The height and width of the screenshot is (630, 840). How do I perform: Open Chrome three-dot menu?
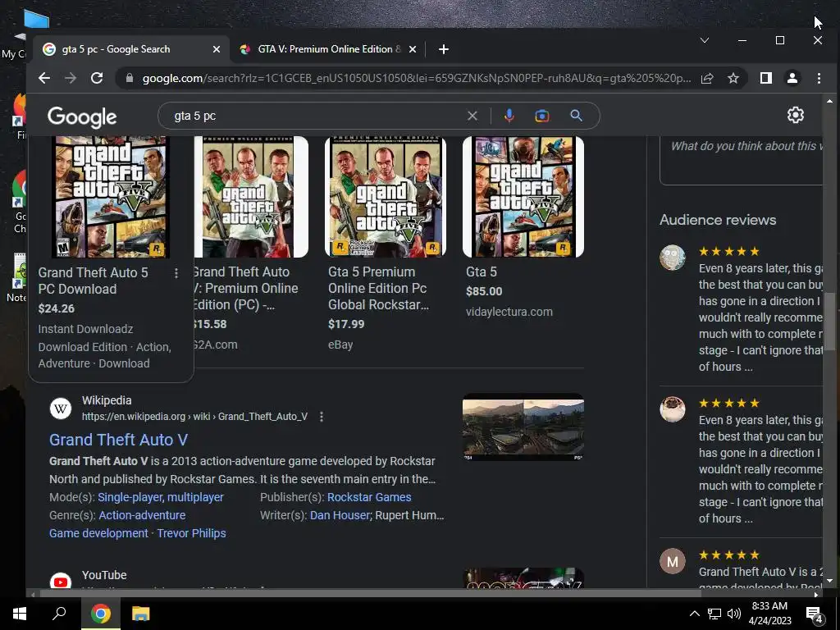(819, 78)
